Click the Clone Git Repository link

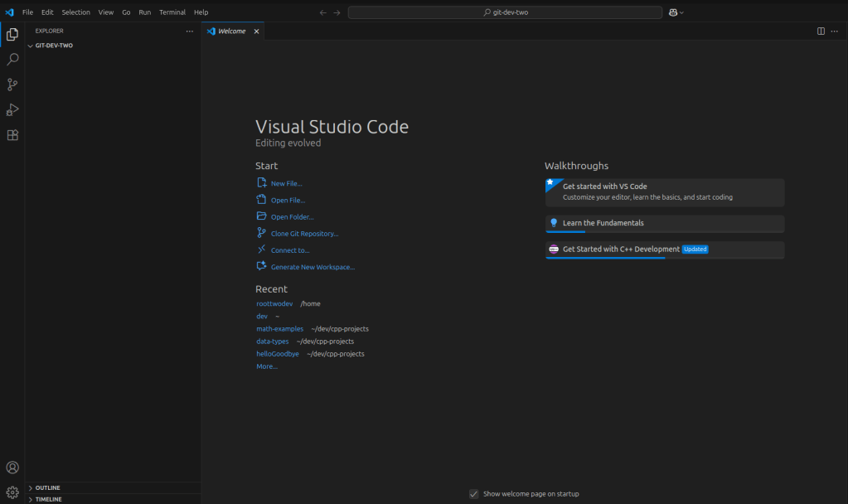point(304,234)
